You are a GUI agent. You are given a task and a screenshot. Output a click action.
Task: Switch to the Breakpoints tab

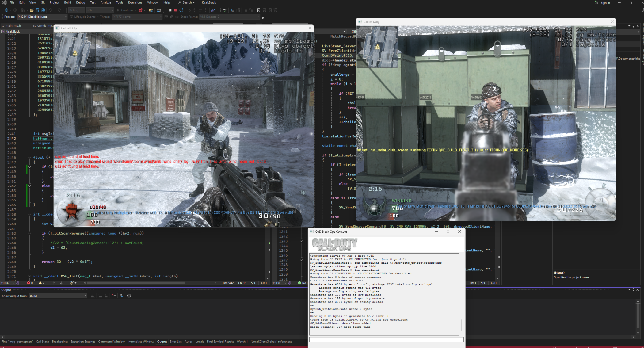pos(60,342)
